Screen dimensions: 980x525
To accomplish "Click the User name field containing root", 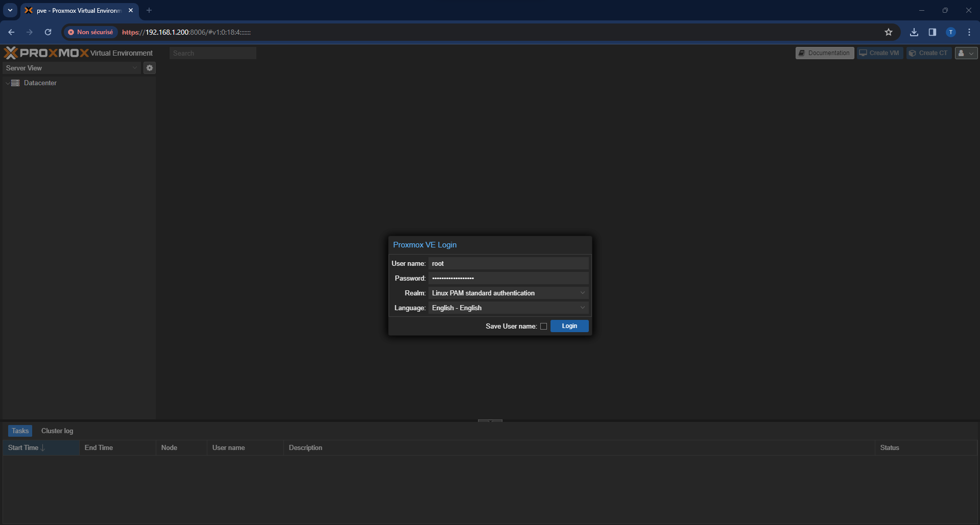I will (x=509, y=263).
